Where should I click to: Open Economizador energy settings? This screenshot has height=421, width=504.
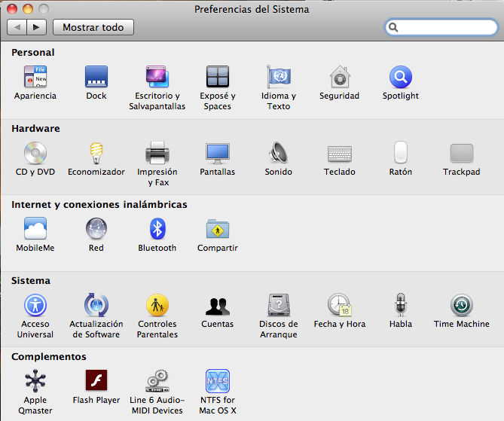click(96, 154)
